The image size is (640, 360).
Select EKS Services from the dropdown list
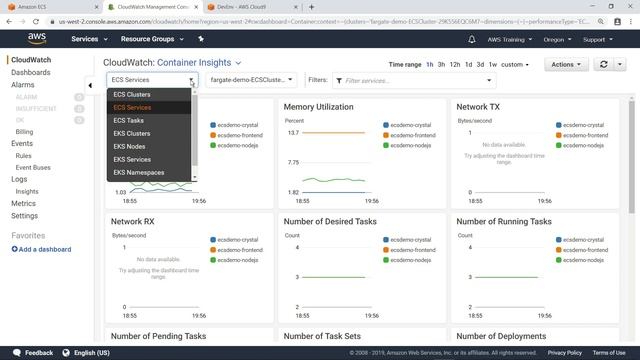[x=149, y=160]
